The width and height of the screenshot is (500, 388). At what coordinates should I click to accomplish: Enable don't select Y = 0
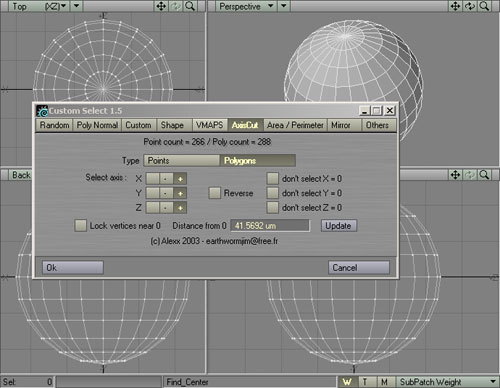273,193
